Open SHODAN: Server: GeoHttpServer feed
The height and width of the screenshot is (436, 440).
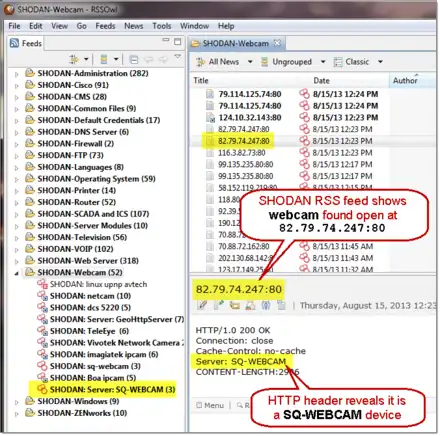tap(117, 319)
